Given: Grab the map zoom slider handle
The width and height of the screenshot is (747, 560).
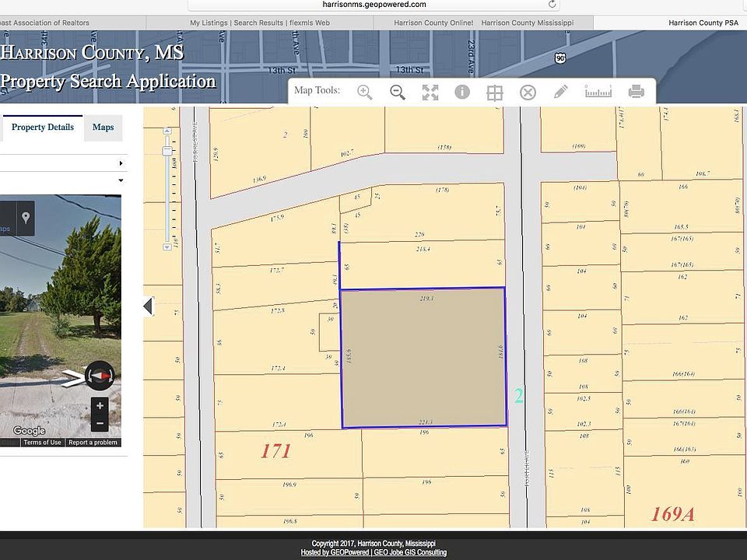Looking at the screenshot, I should coord(167,151).
